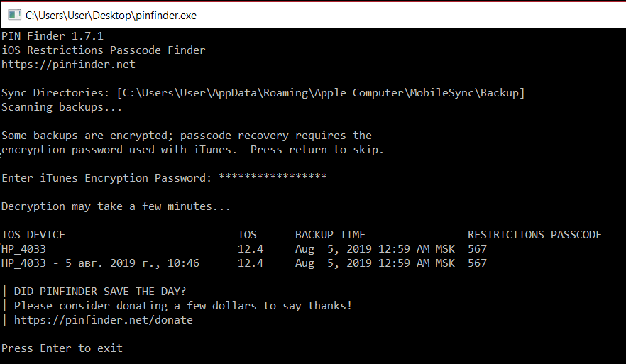Click the "BACKUP TIME" column header
This screenshot has height=364, width=626.
pyautogui.click(x=330, y=235)
